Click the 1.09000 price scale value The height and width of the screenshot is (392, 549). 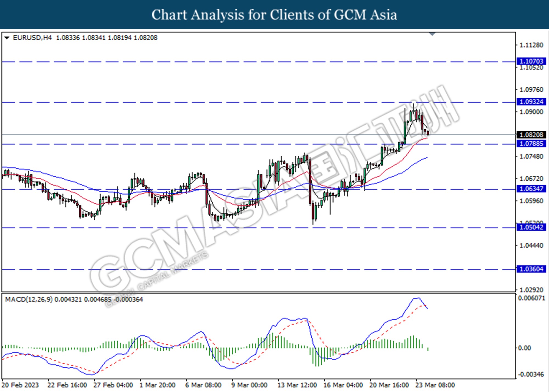tap(531, 112)
